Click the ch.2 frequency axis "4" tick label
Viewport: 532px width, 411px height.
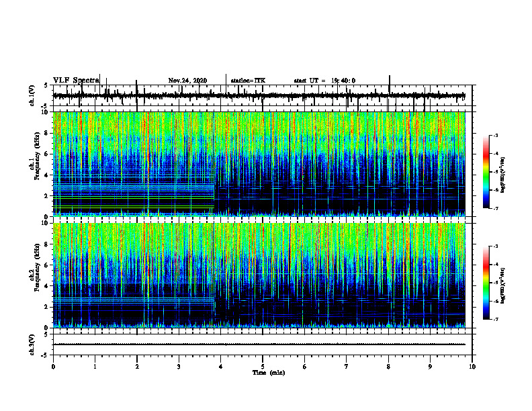(x=47, y=286)
